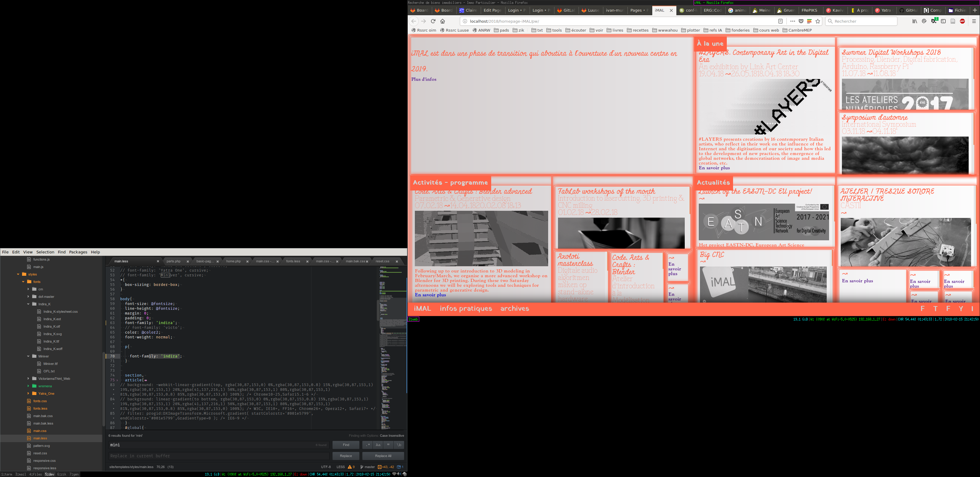
Task: Click the Replace All button
Action: click(383, 456)
